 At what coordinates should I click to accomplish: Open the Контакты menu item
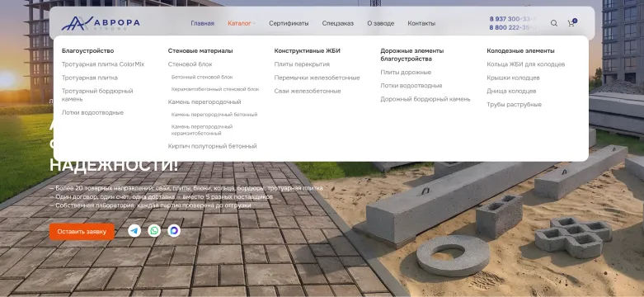[421, 23]
